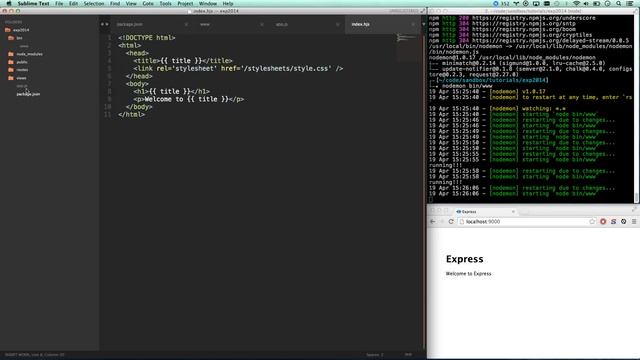
Task: Click the closing html tag line
Action: tap(131, 115)
